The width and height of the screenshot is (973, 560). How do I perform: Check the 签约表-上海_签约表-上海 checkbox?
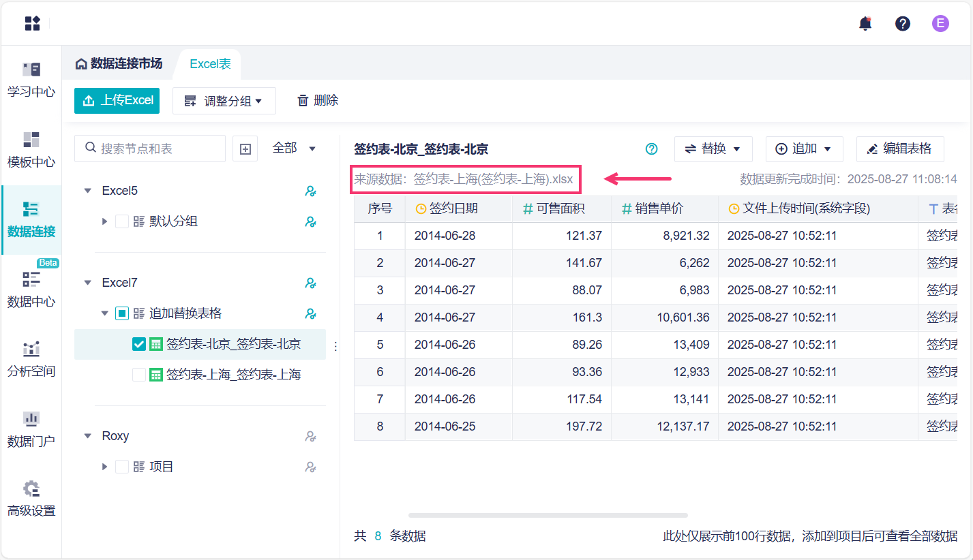click(138, 375)
